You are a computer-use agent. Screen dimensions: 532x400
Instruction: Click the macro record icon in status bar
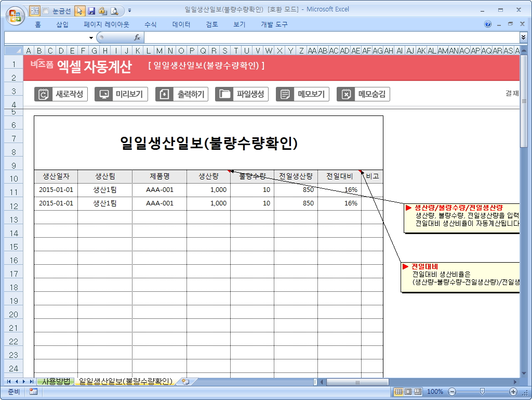[x=33, y=392]
